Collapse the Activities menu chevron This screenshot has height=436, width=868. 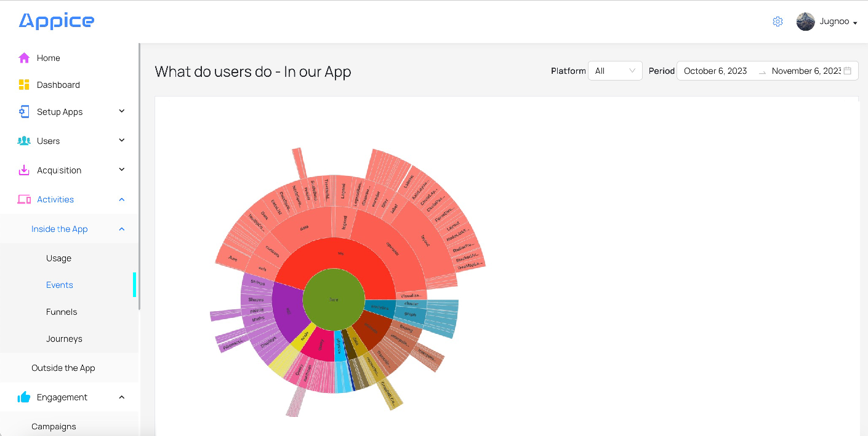pyautogui.click(x=122, y=199)
